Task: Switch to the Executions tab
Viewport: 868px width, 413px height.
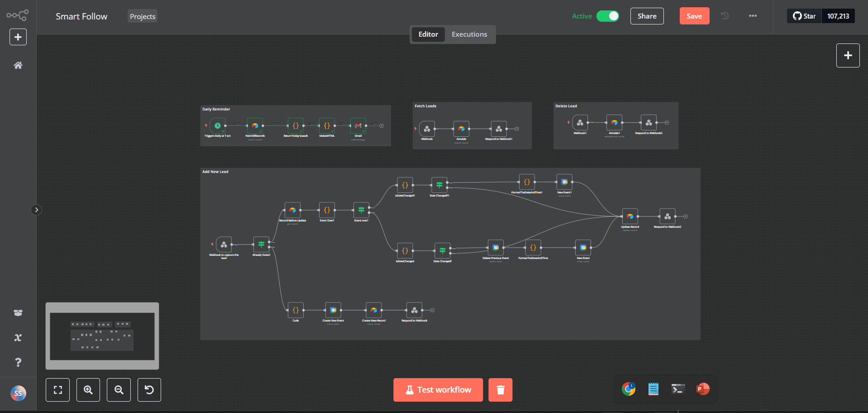Action: click(x=469, y=34)
